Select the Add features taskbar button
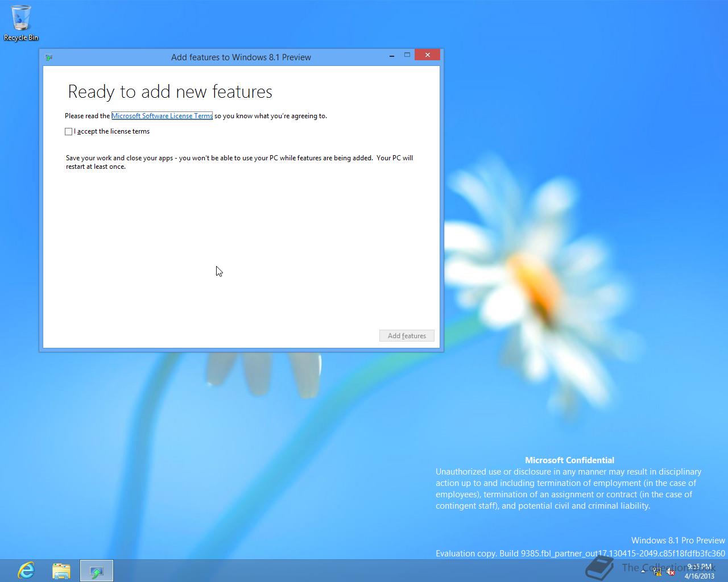This screenshot has width=728, height=582. (97, 571)
